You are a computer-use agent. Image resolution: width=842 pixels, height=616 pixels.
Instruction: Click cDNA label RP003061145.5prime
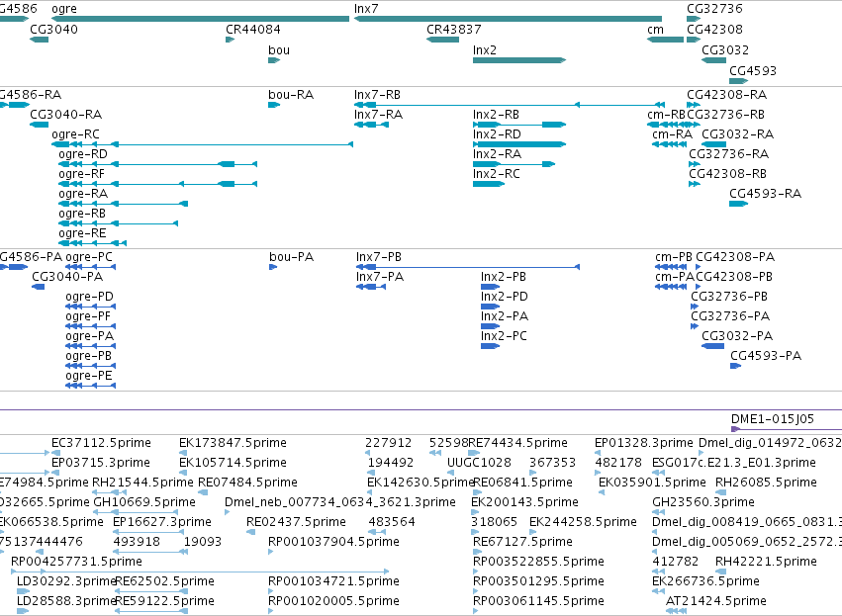click(538, 601)
